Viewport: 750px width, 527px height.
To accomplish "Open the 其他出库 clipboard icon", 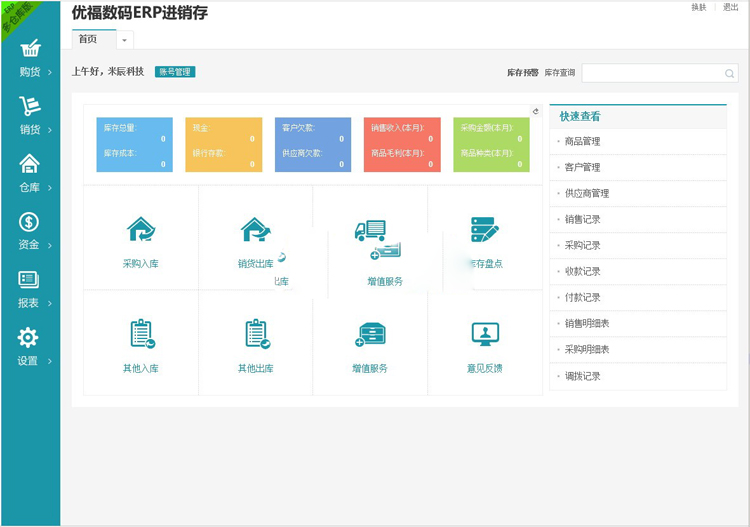I will coord(255,334).
